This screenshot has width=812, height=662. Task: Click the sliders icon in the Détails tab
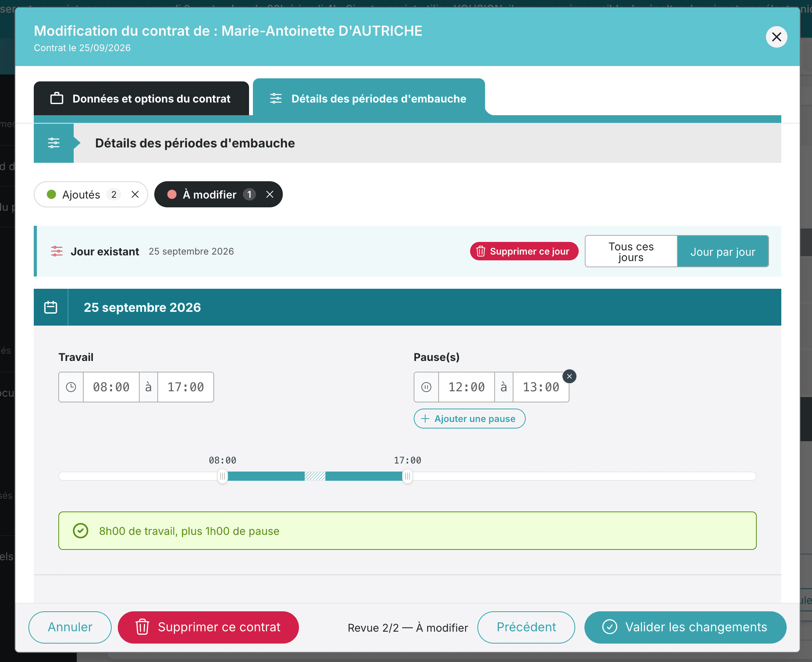(276, 98)
